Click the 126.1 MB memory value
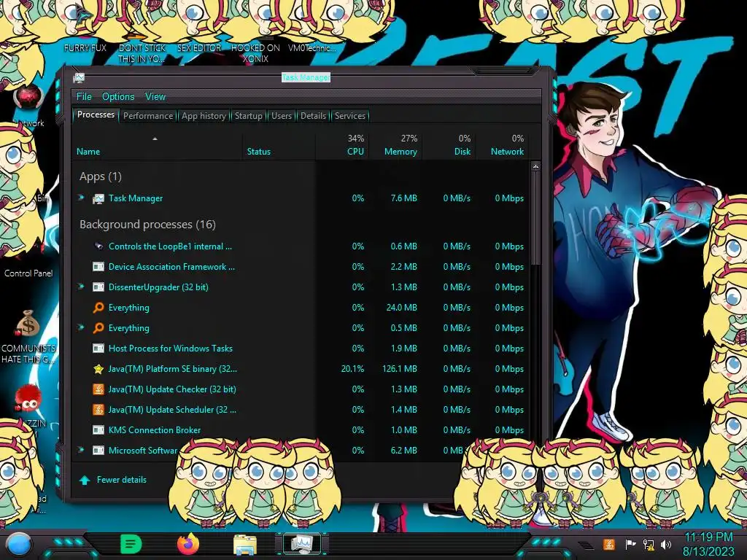This screenshot has height=560, width=747. [x=400, y=369]
